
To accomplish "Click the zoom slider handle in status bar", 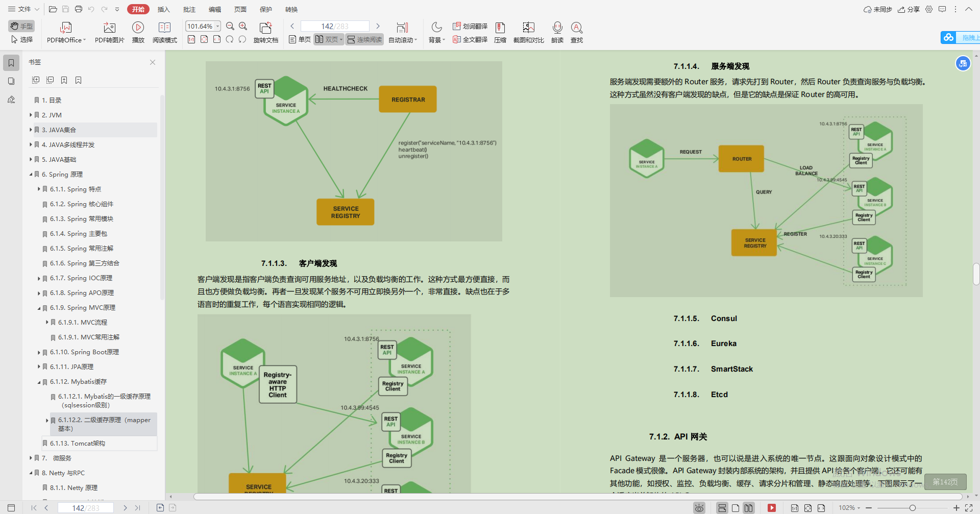I will coord(912,508).
